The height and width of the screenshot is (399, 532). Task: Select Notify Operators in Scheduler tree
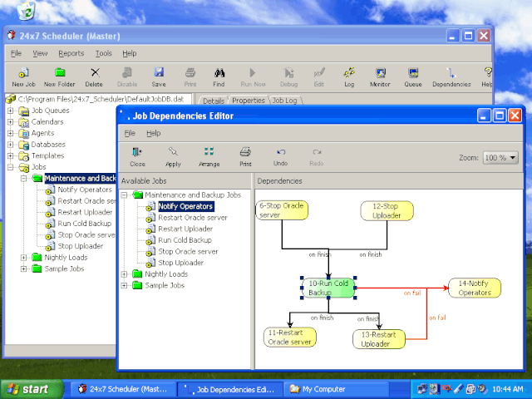point(85,190)
